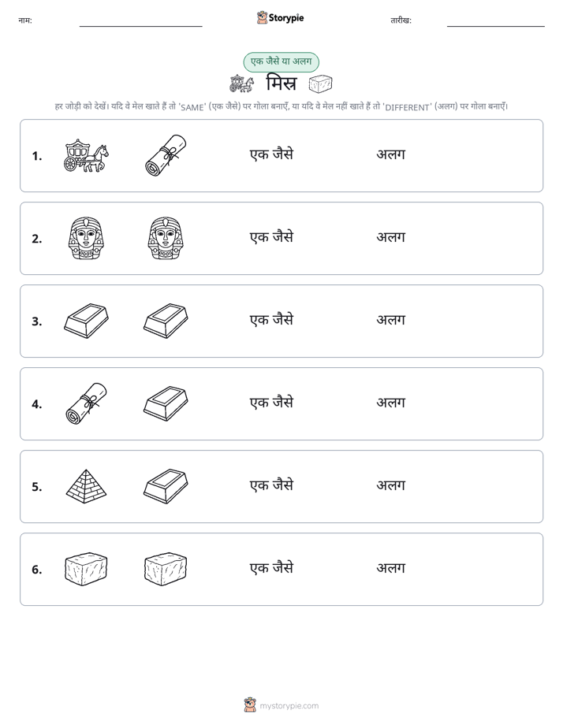Click the 'एक जैसे या अलग' green badge
Viewport: 563px width, 728px height.
[x=281, y=61]
